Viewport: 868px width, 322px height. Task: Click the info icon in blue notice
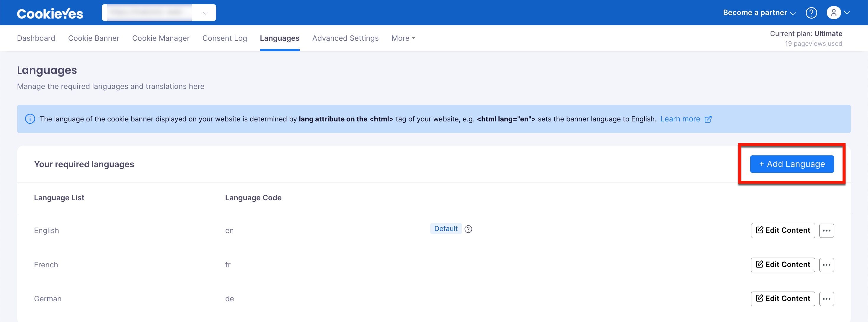coord(30,119)
